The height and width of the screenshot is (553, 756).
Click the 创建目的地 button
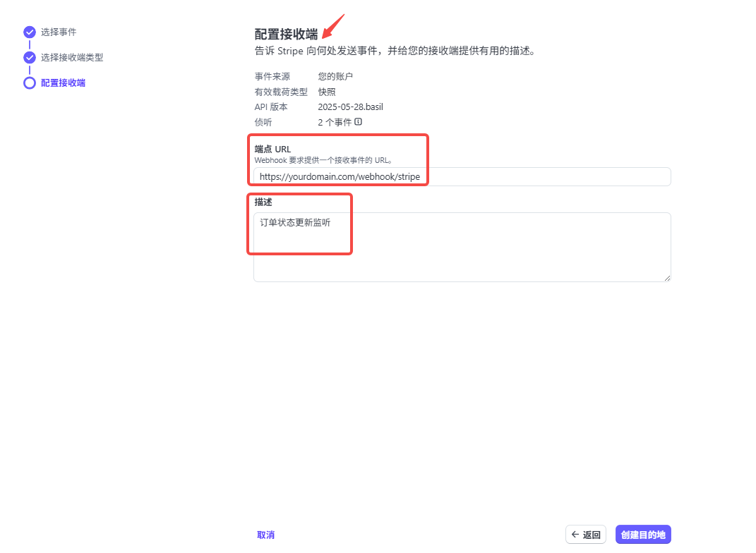[x=643, y=534]
